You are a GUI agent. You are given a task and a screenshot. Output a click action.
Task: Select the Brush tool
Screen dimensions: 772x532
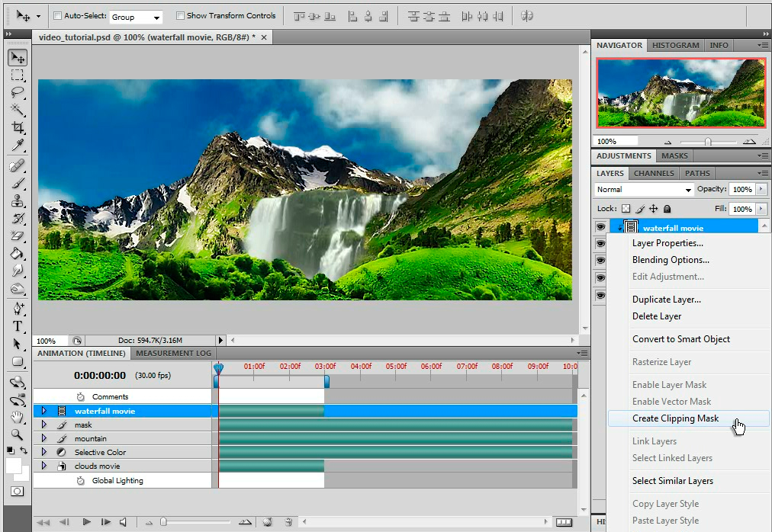coord(18,184)
